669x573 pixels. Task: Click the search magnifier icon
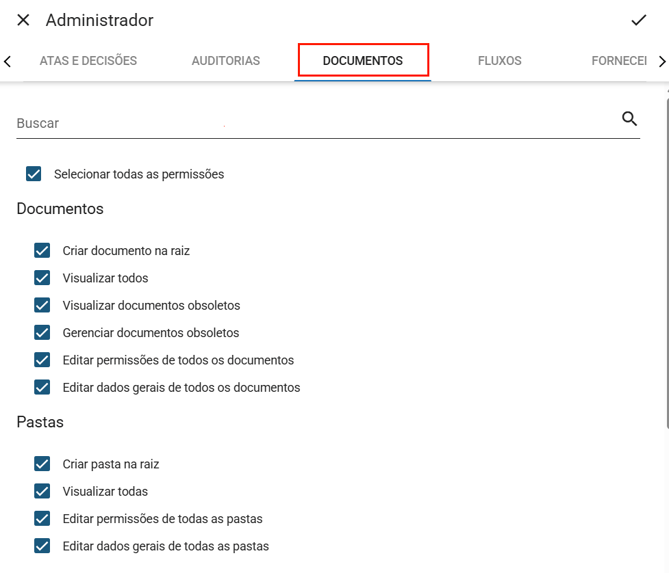[629, 119]
